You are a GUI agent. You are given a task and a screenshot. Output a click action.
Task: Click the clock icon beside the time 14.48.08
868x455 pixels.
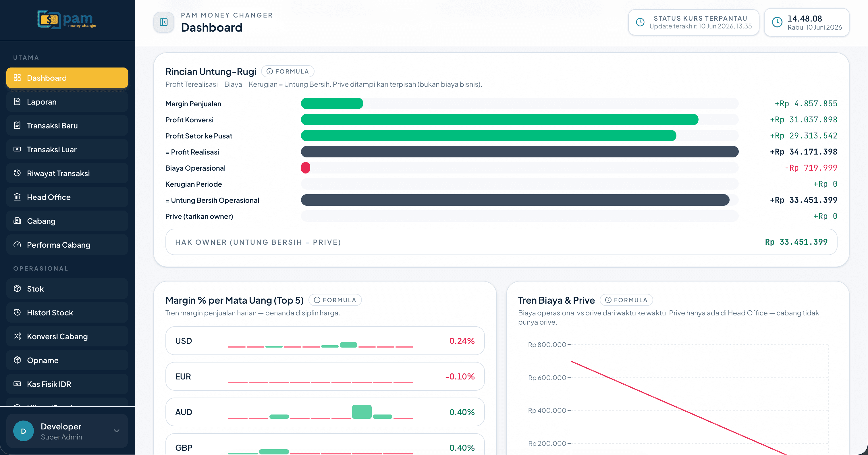click(777, 22)
